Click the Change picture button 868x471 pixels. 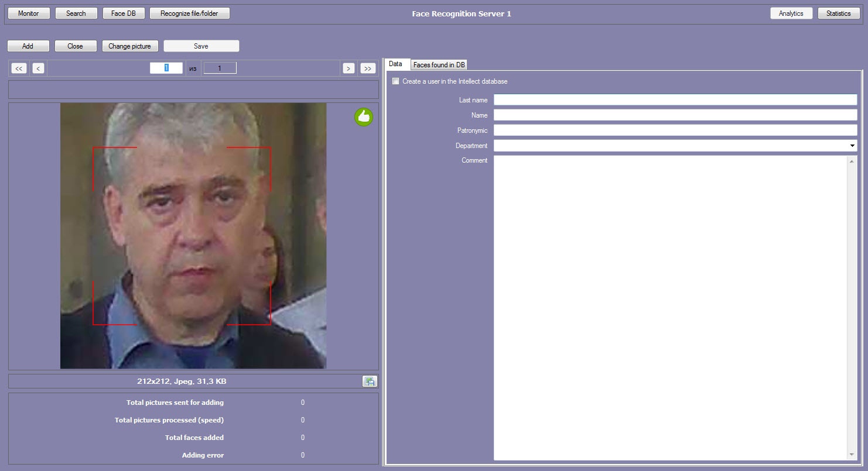pyautogui.click(x=129, y=46)
